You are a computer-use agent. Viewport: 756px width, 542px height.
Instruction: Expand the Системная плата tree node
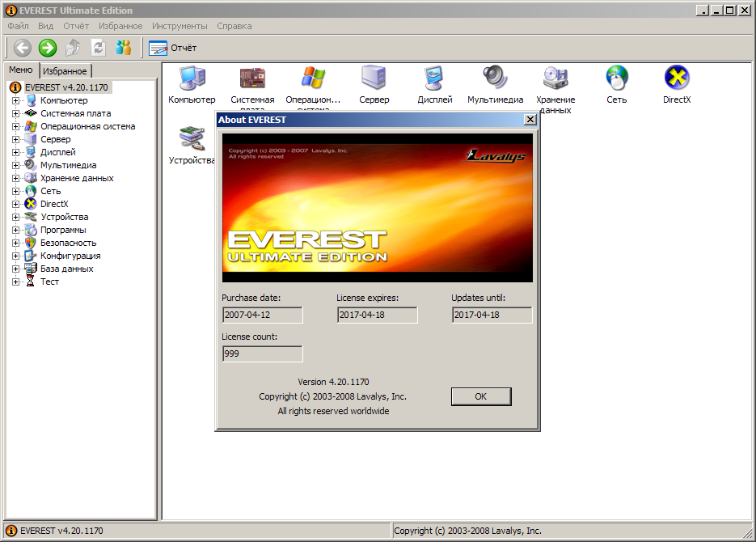coord(15,113)
